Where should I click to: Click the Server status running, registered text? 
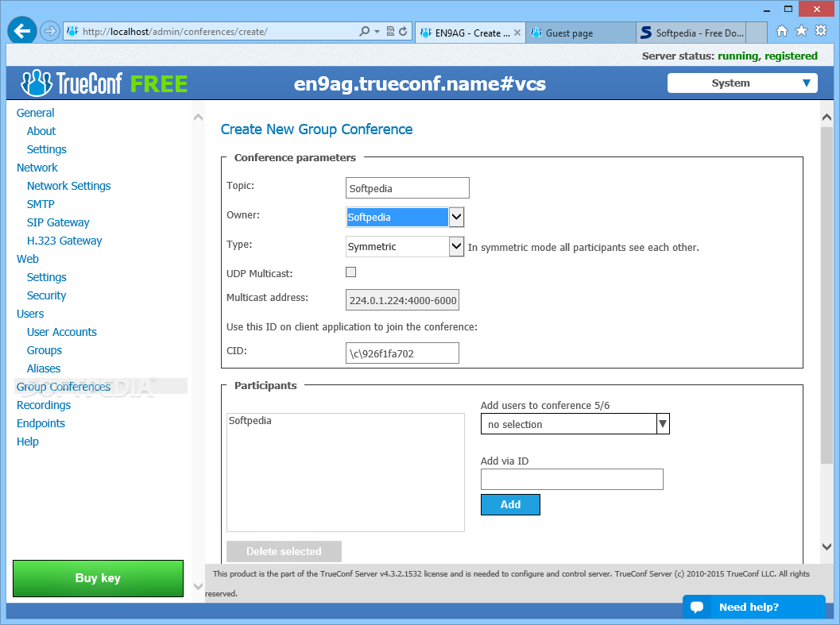click(x=730, y=56)
